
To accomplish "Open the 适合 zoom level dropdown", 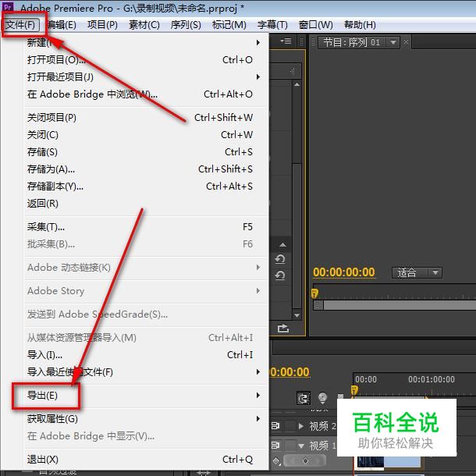I will 417,272.
